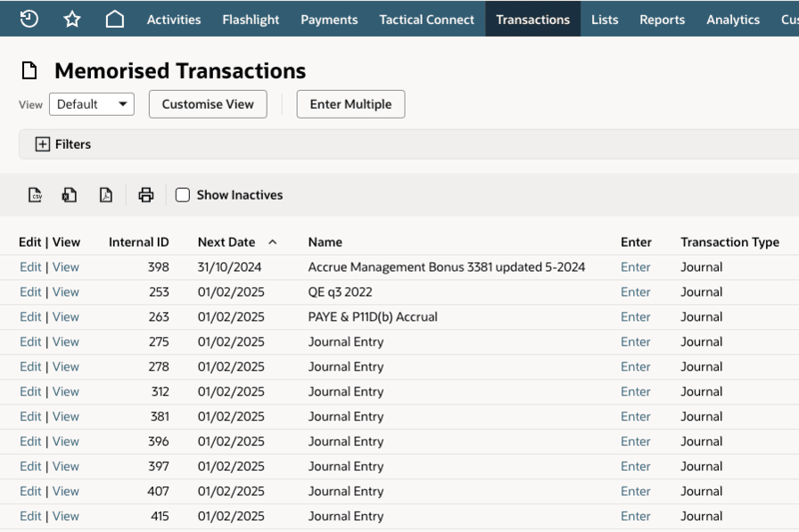Enter the Journal Entry with ID 275
This screenshot has height=532, width=799.
[x=636, y=342]
